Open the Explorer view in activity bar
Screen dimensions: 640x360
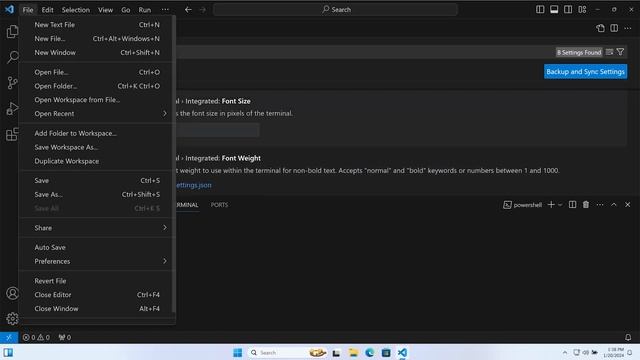pyautogui.click(x=12, y=31)
